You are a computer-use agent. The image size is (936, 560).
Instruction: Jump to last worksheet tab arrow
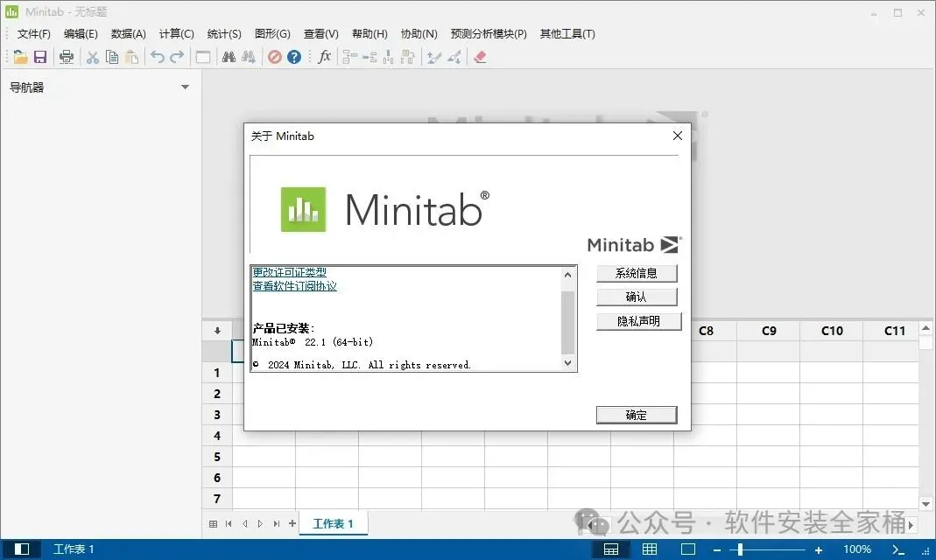coord(277,523)
